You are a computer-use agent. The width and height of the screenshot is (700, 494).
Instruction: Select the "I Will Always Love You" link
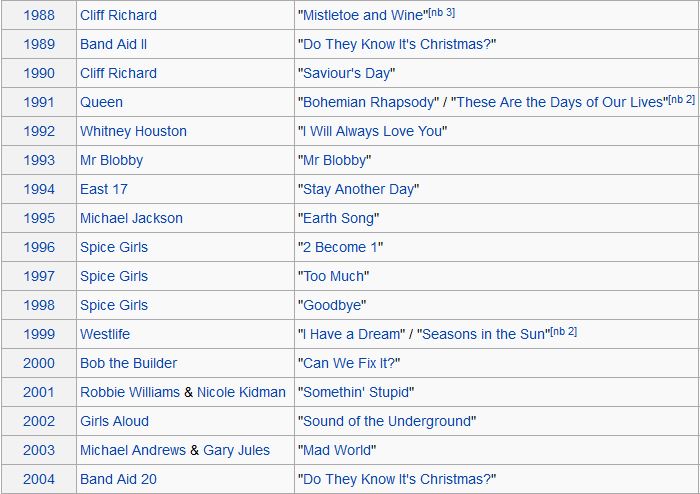click(x=372, y=131)
